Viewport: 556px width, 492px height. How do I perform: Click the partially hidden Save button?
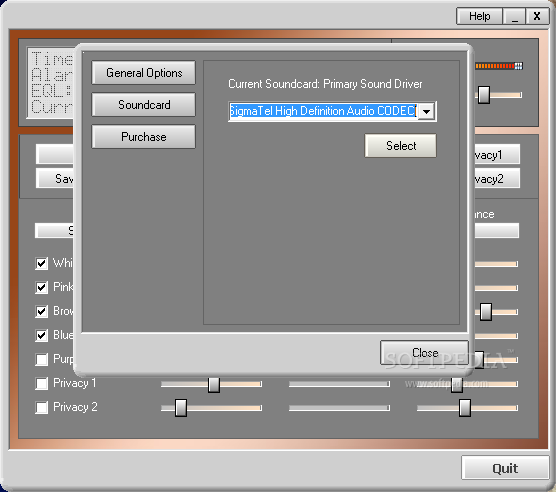coord(55,178)
